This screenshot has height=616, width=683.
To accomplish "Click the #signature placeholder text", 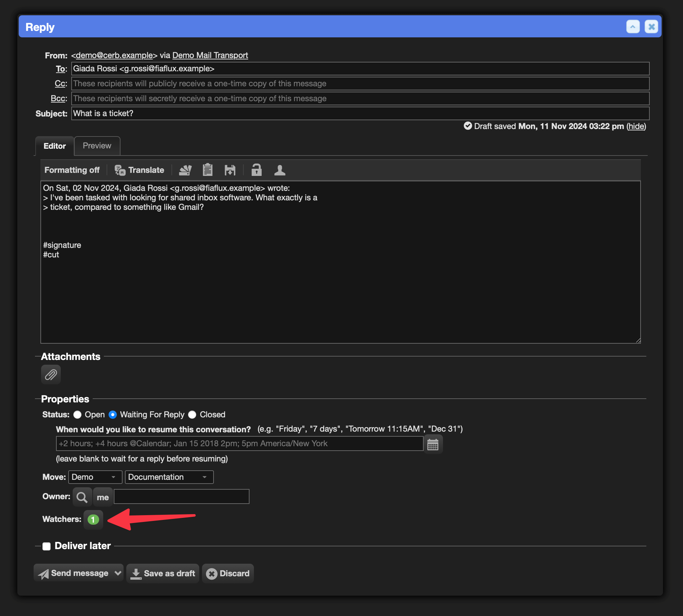I will 62,245.
